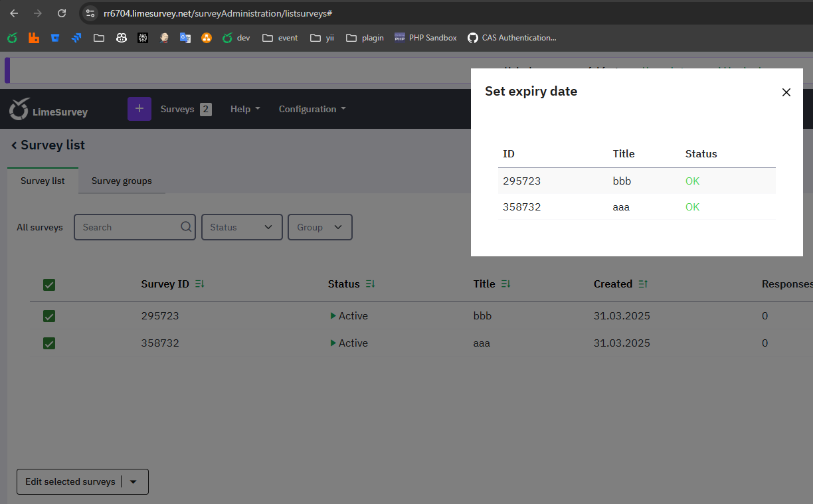Sort by Survey ID column icon
This screenshot has width=813, height=504.
click(x=199, y=284)
